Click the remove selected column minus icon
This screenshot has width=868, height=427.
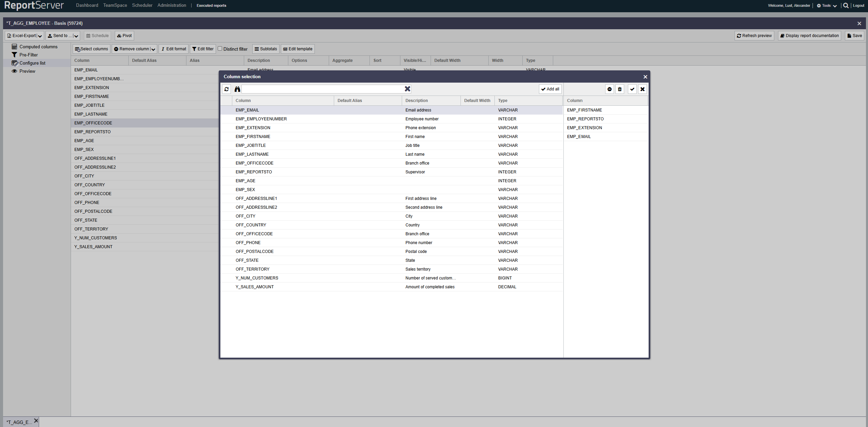[609, 89]
